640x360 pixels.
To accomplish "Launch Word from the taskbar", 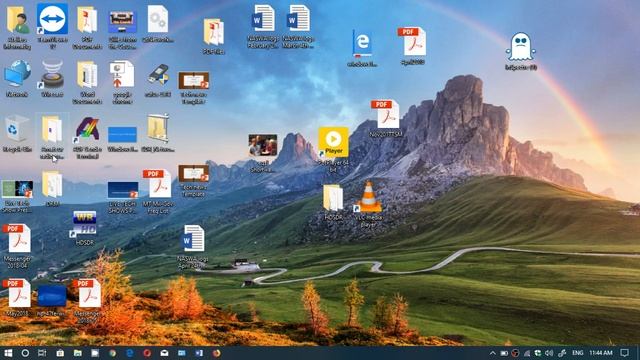I will 199,353.
